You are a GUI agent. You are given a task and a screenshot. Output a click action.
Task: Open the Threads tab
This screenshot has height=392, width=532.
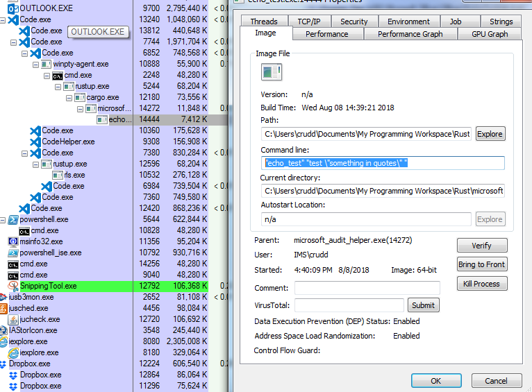pos(264,22)
